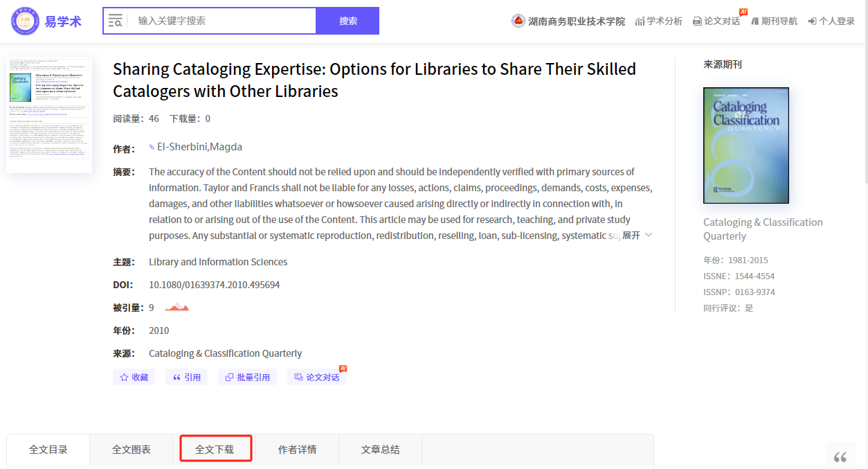Switch to the 全文图表 tab

click(x=132, y=450)
